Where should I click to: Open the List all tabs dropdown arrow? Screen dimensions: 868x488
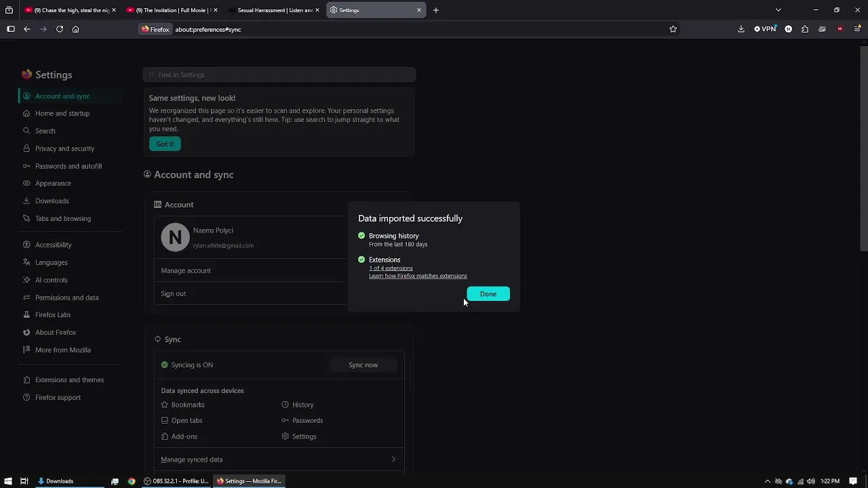tap(778, 10)
